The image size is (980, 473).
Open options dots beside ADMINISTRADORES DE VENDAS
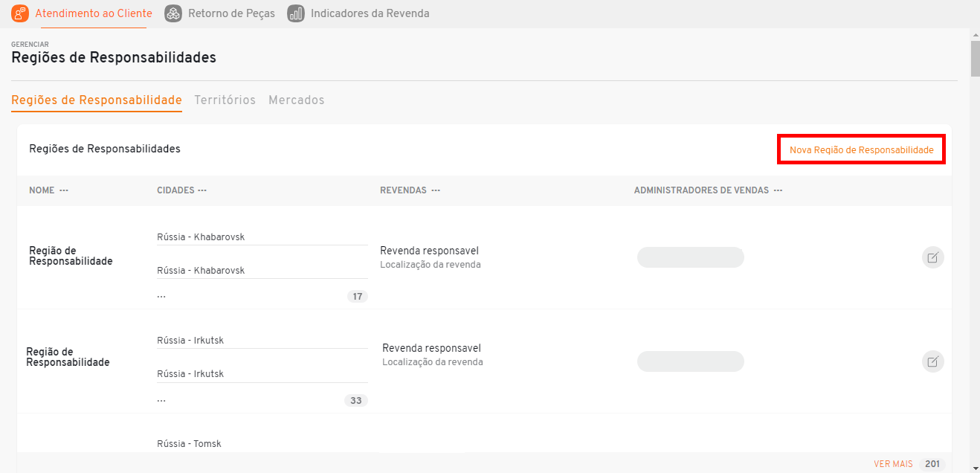point(778,190)
